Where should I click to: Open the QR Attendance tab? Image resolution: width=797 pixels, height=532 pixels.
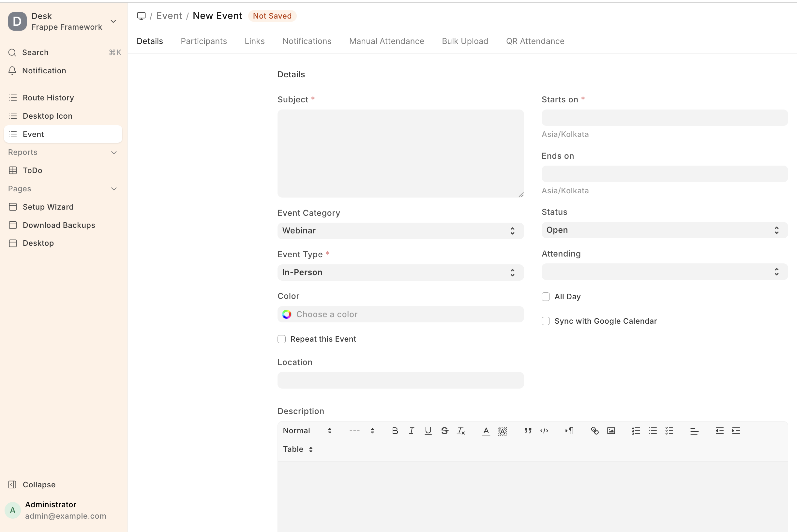(x=535, y=41)
